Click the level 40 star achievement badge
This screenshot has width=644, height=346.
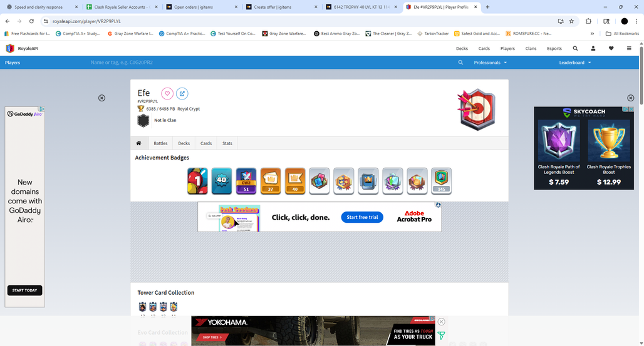pos(222,181)
